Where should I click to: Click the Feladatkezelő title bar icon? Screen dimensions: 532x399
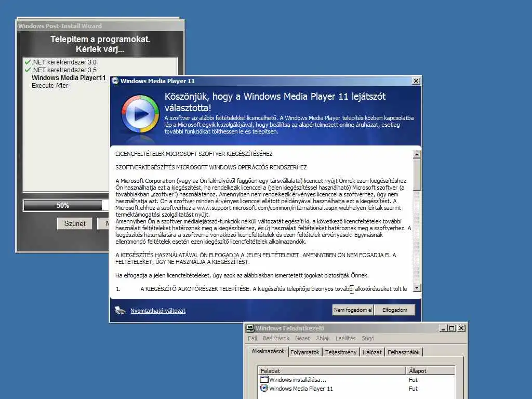[250, 328]
